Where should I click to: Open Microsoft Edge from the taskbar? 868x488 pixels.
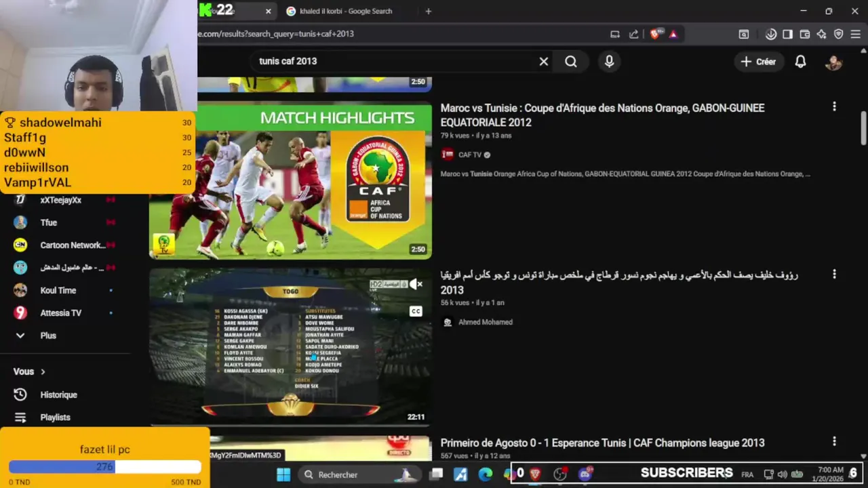click(x=486, y=474)
